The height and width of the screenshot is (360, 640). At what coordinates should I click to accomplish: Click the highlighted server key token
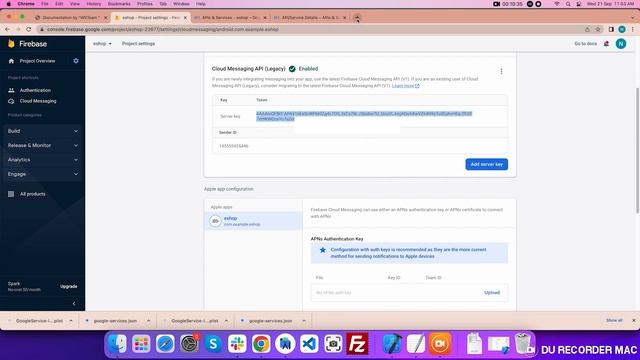tap(364, 116)
